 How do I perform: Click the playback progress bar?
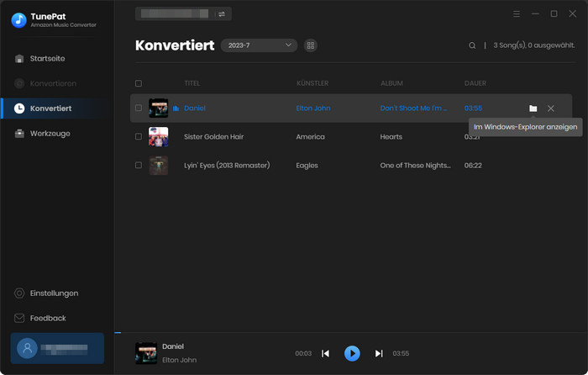pyautogui.click(x=350, y=333)
